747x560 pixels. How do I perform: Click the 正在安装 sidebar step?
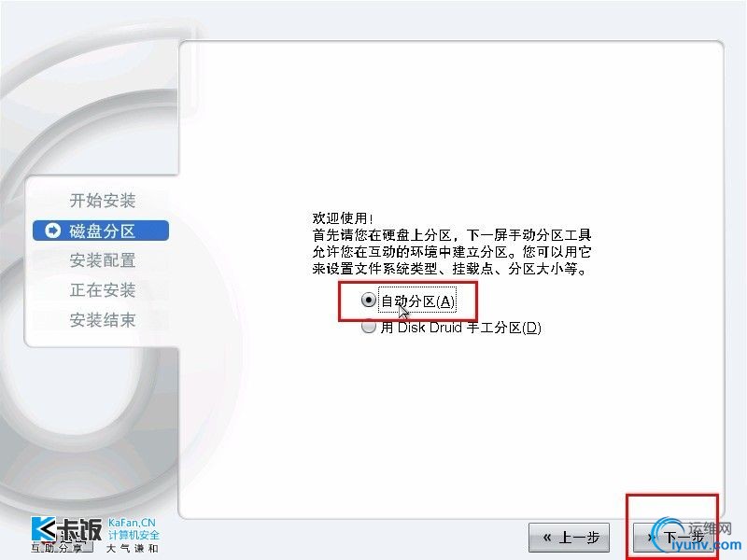pos(103,290)
